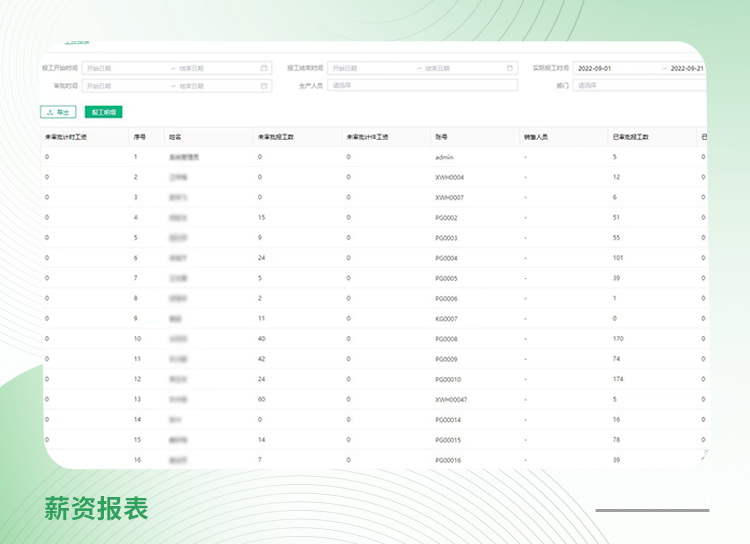Viewport: 750px width, 544px height.
Task: Select the 2022-09-21 actual report end date
Action: click(x=686, y=68)
